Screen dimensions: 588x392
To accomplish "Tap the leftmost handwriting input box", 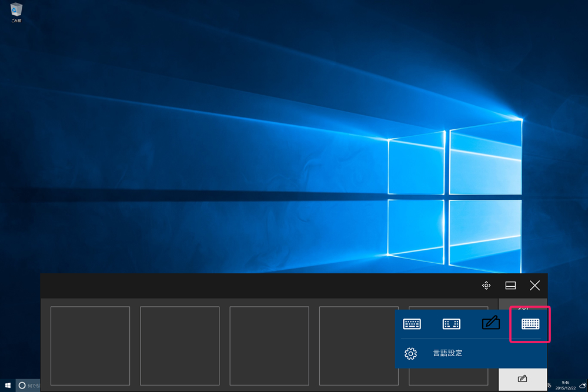I will point(90,346).
